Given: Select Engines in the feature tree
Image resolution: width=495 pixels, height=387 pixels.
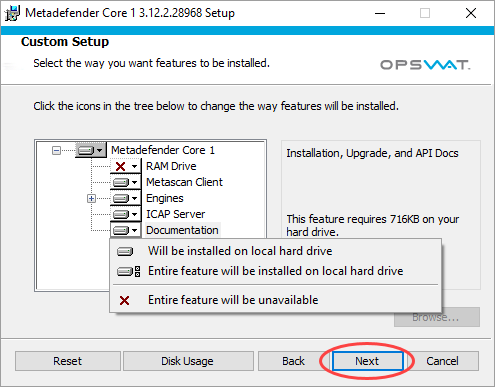Looking at the screenshot, I should (165, 198).
